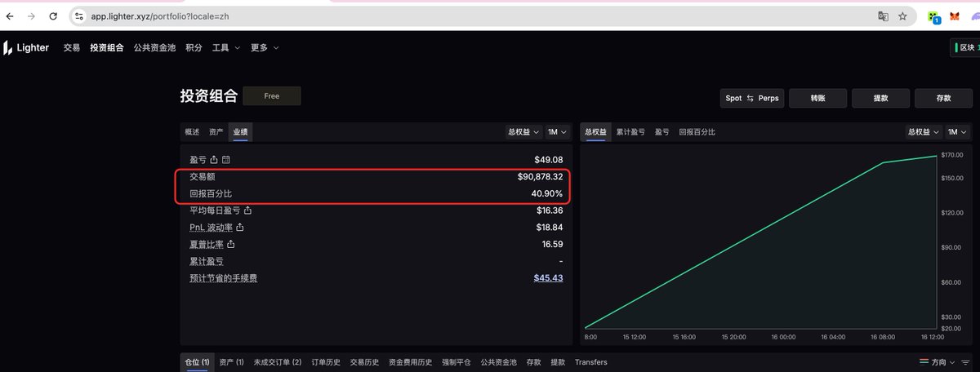Switch to the 概述 tab

[x=192, y=132]
